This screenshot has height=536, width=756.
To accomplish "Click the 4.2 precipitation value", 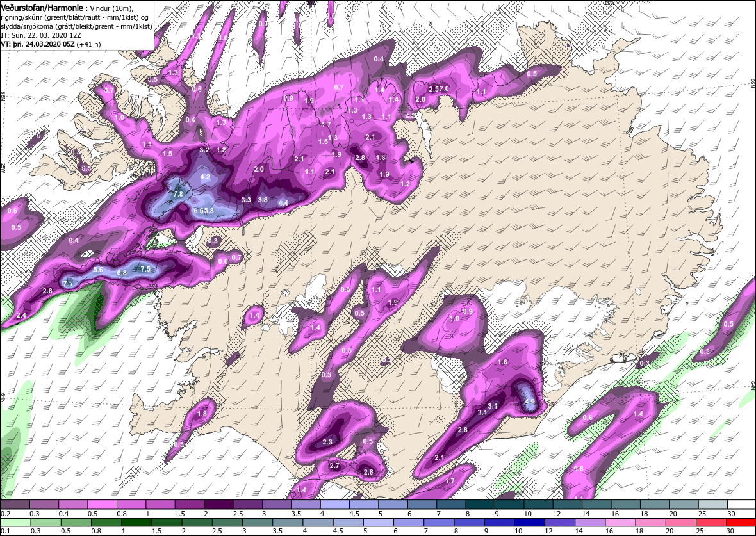I will coord(205,177).
